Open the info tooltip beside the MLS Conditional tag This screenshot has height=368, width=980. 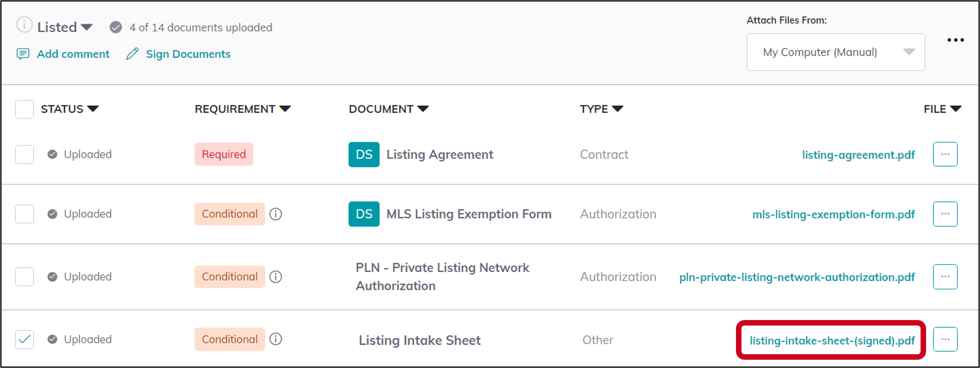click(x=276, y=214)
